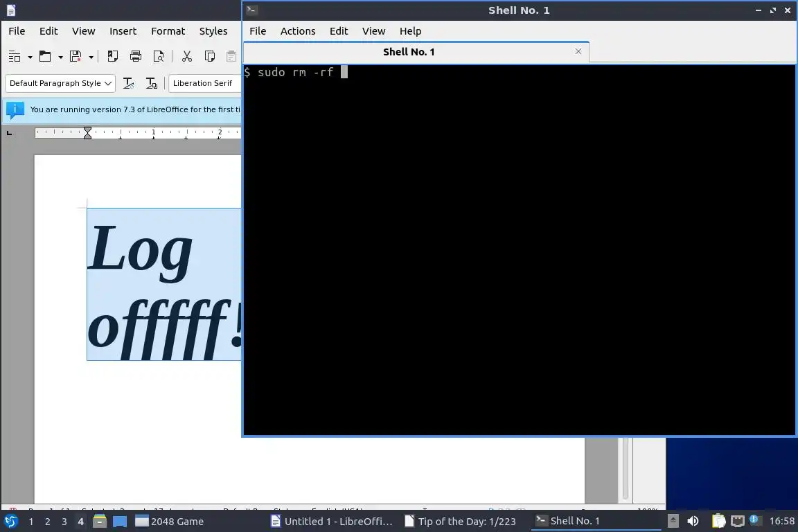
Task: Open the Writer File menu
Action: 17,31
